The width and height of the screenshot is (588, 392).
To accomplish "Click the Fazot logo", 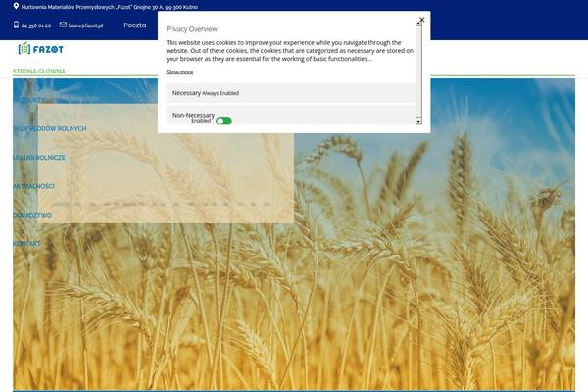I will click(40, 48).
